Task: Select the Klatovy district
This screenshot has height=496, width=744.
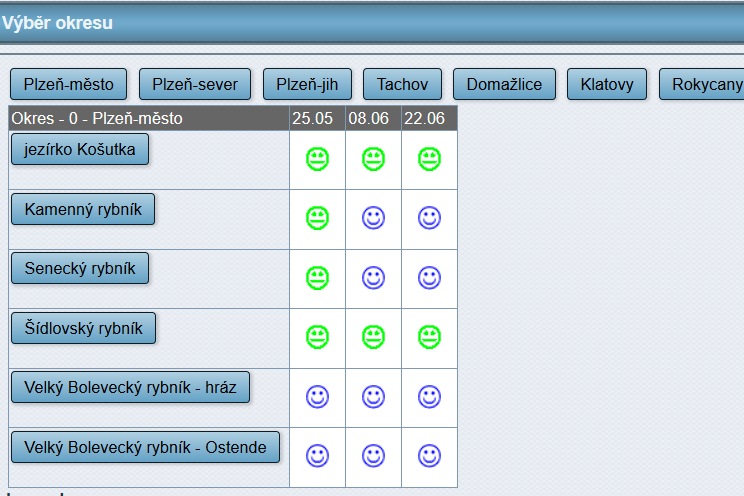Action: (607, 85)
